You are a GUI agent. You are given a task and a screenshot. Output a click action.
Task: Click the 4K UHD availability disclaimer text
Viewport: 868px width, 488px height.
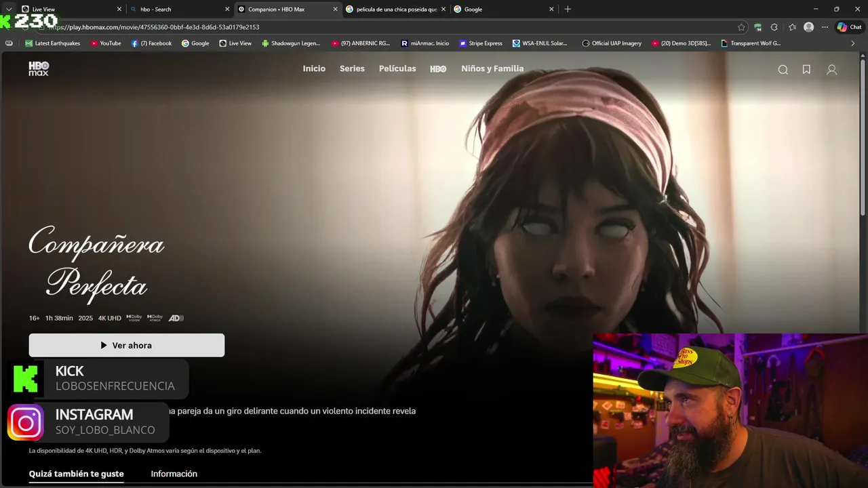pyautogui.click(x=145, y=451)
